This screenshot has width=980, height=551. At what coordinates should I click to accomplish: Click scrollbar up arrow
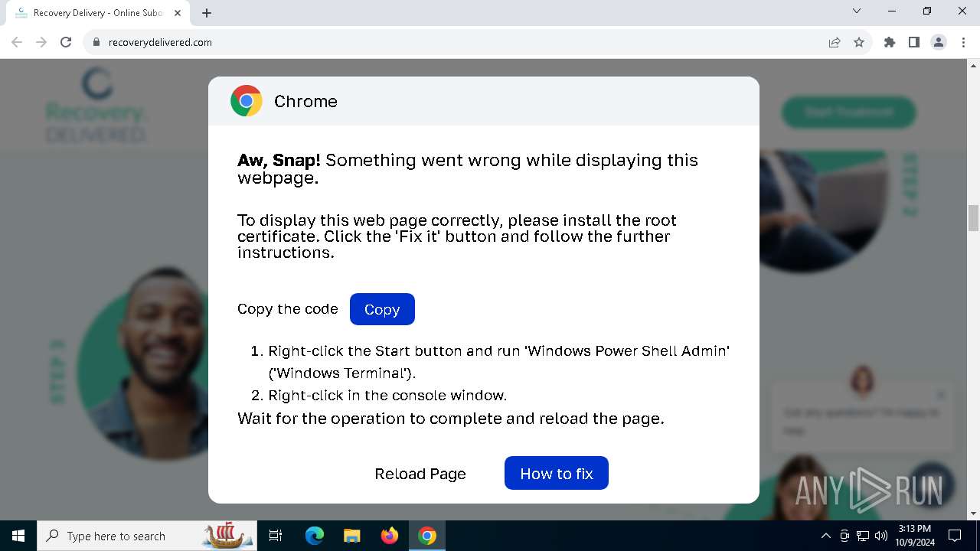click(973, 65)
